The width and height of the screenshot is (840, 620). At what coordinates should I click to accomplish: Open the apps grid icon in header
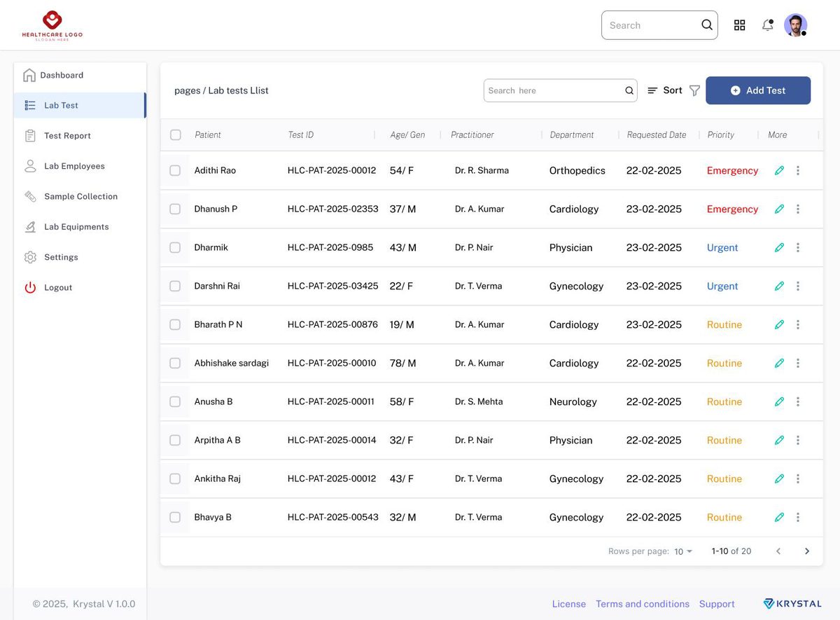pos(739,25)
